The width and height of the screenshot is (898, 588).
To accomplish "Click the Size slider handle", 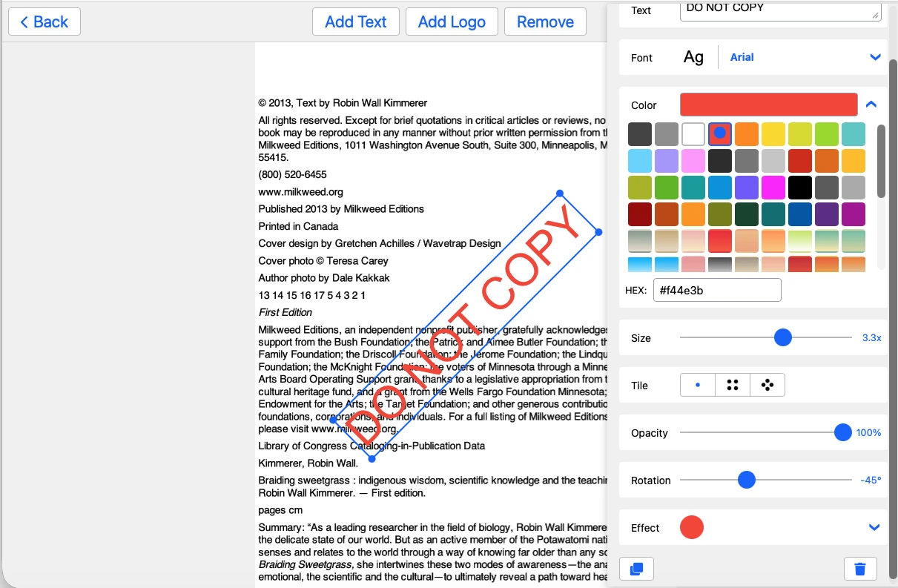I will pos(783,337).
